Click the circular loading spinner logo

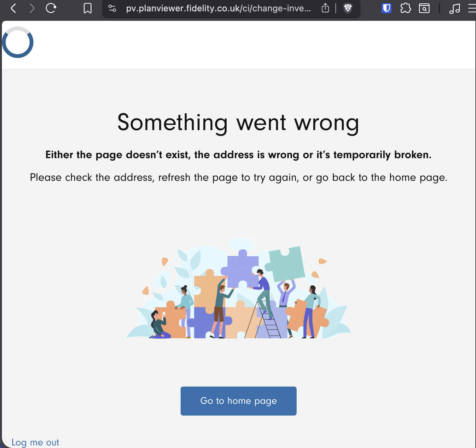[18, 42]
